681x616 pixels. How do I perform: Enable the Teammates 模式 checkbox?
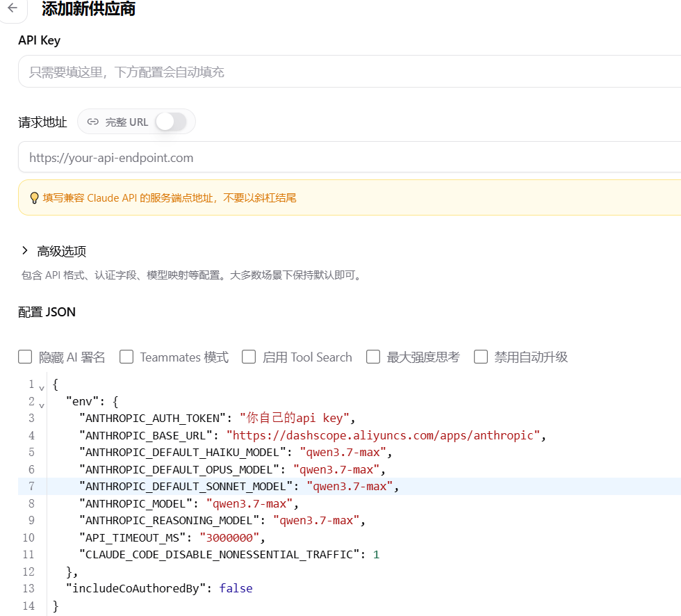pos(126,357)
